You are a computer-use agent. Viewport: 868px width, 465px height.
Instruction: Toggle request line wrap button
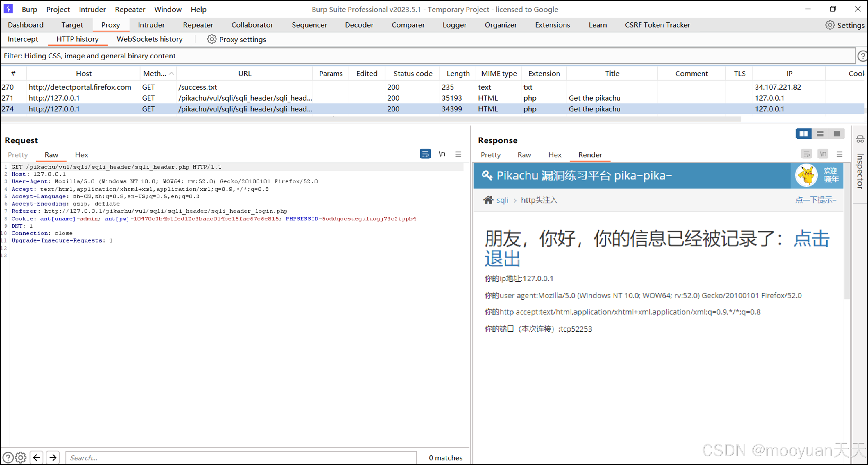tap(425, 154)
